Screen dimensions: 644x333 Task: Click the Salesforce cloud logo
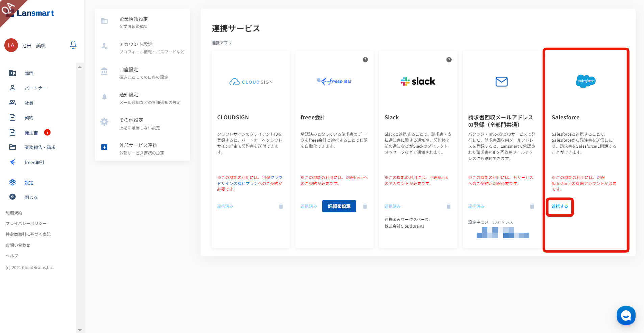pyautogui.click(x=586, y=81)
